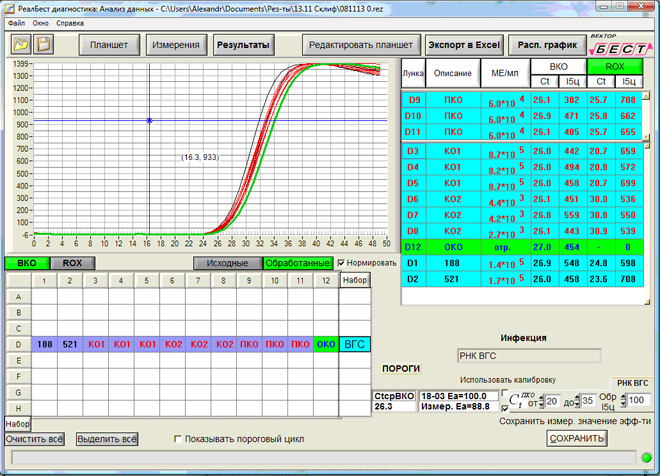Select results row D3 КО1
This screenshot has width=660, height=476.
tap(522, 151)
